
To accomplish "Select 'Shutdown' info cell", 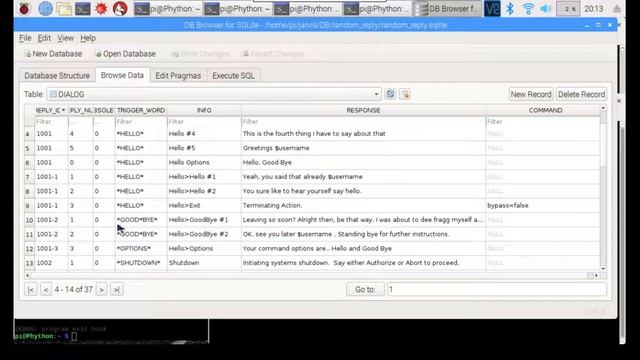I will pyautogui.click(x=204, y=263).
